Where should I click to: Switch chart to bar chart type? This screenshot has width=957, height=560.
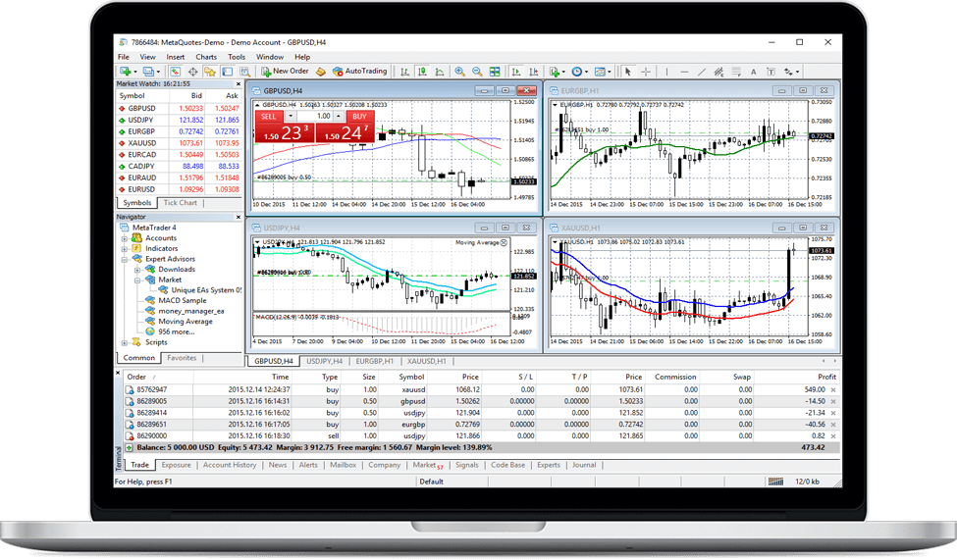pos(405,72)
